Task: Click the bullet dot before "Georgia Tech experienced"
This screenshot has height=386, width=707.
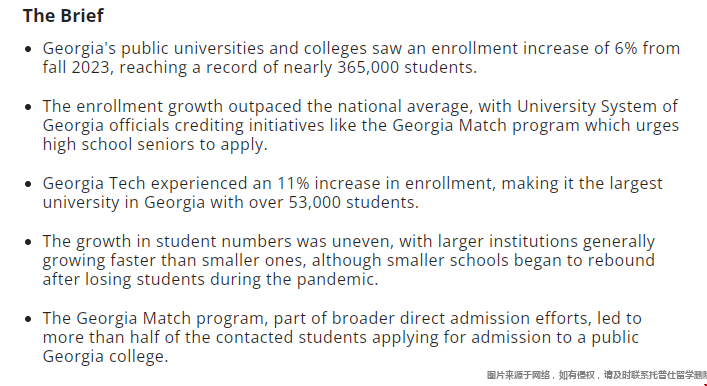Action: click(28, 184)
